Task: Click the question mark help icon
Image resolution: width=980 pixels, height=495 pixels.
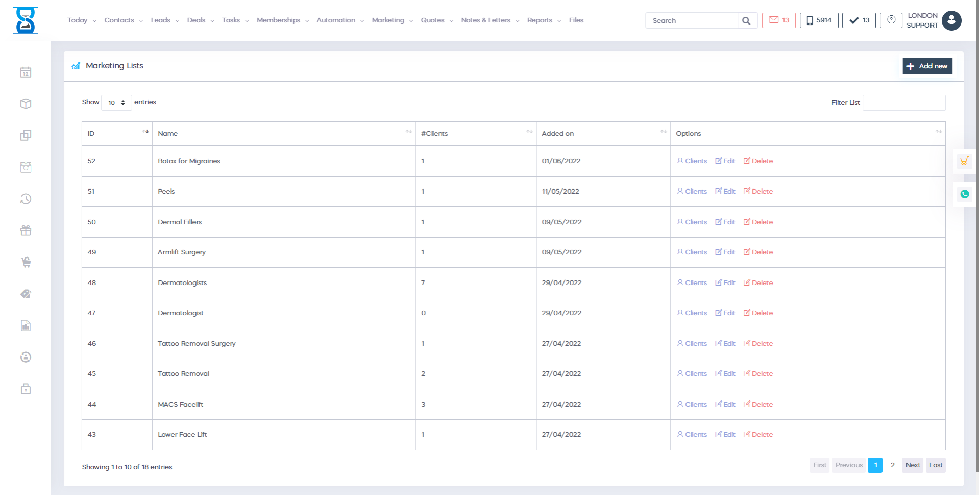Action: point(891,20)
